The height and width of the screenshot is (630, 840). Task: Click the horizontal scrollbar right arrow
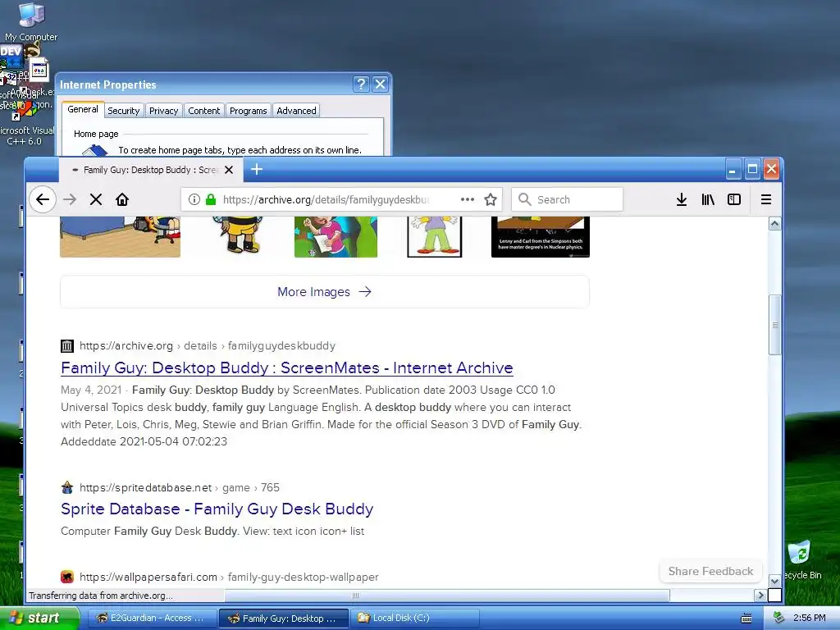point(760,596)
